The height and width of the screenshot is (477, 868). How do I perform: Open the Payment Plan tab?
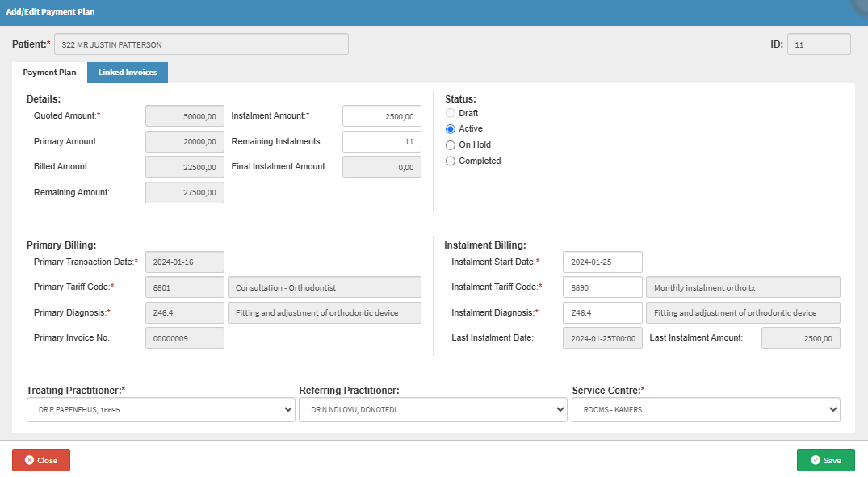coord(49,73)
